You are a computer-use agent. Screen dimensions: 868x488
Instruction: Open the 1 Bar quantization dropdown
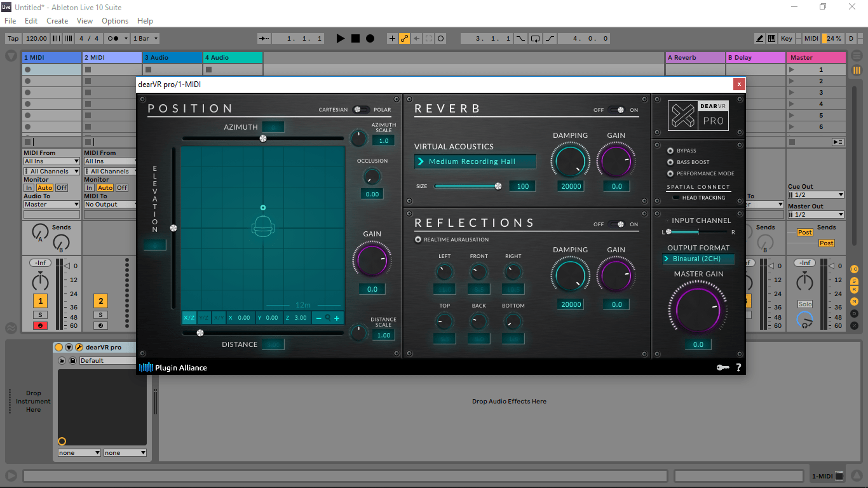tap(146, 39)
